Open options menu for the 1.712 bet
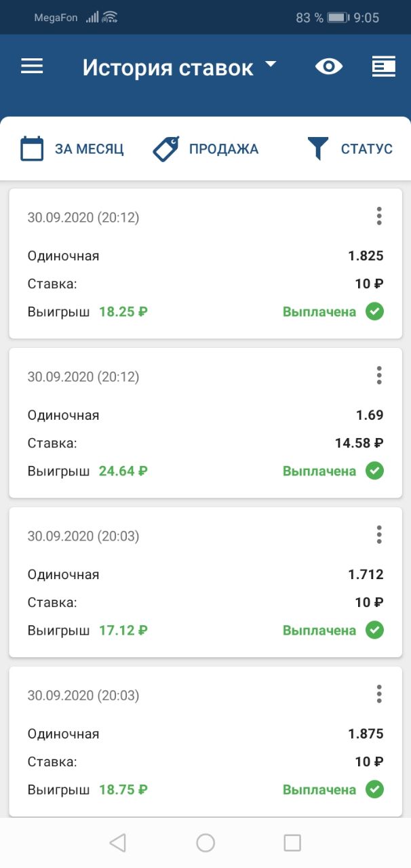 coord(379,535)
